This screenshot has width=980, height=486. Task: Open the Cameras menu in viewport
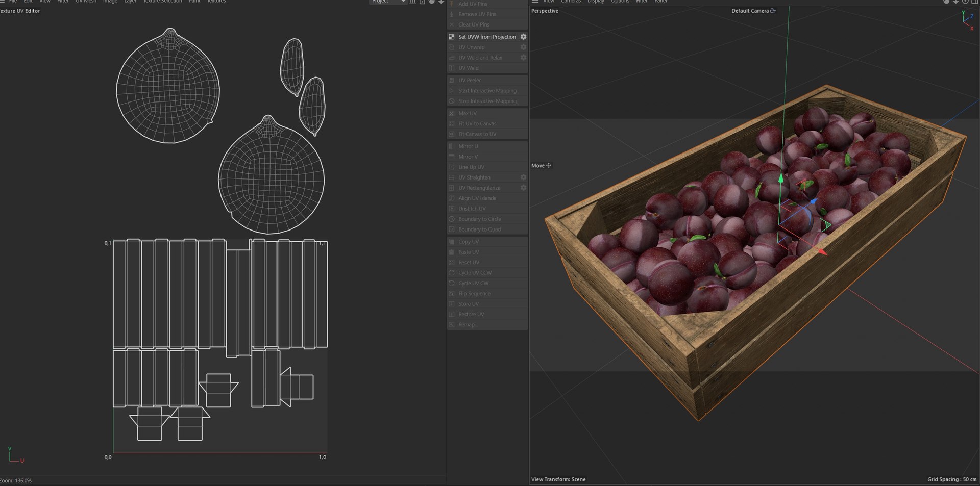point(571,2)
